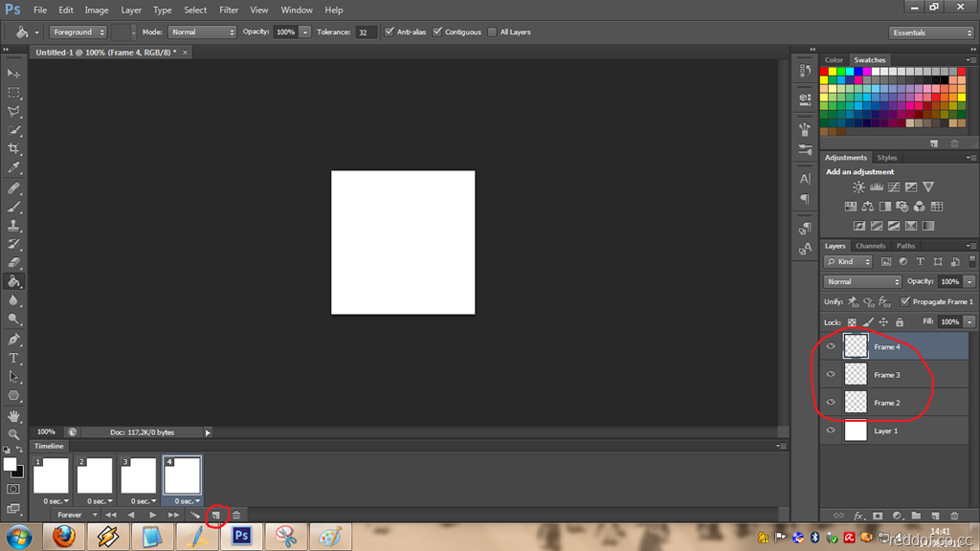Select the Hand tool
The height and width of the screenshot is (551, 980).
(13, 416)
